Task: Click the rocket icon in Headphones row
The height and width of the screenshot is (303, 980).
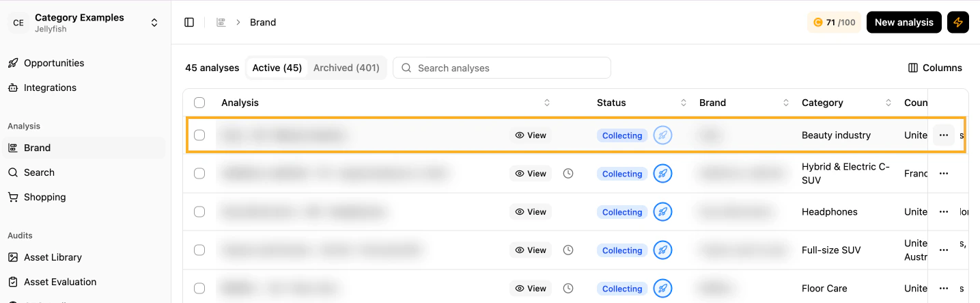Action: click(662, 212)
